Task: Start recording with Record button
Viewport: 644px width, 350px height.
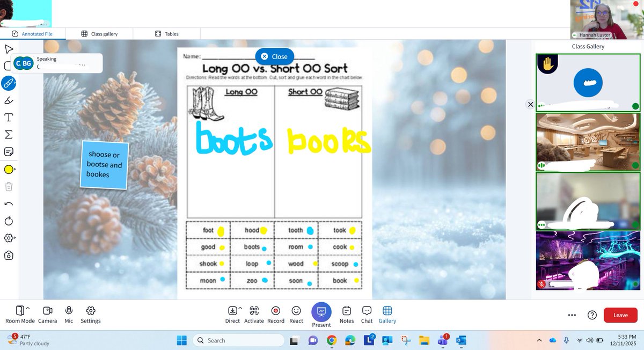Action: coord(275,315)
